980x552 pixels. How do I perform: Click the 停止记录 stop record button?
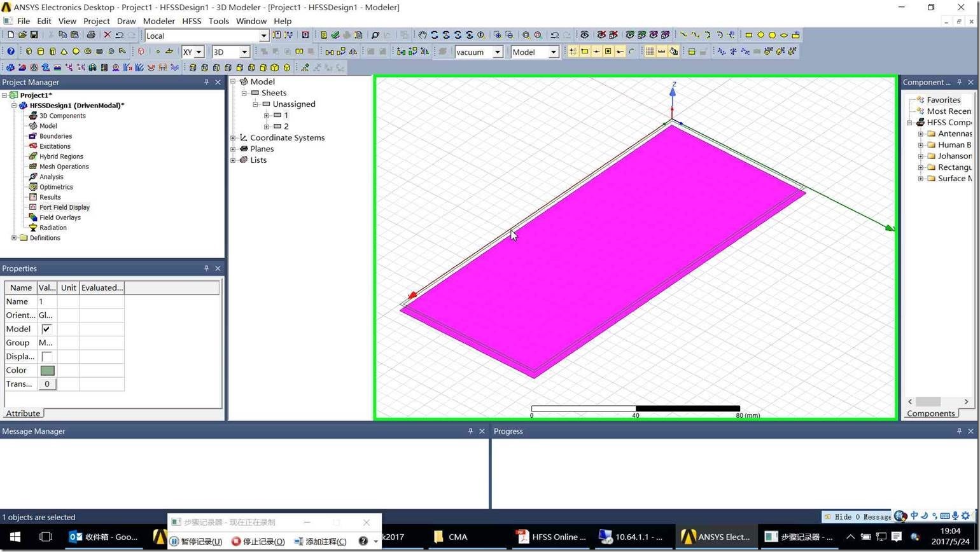coord(258,541)
